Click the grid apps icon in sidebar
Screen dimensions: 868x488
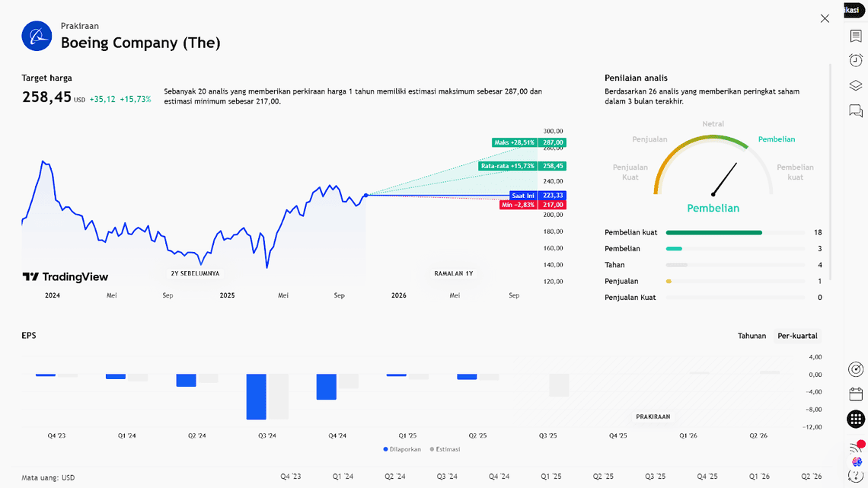tap(856, 419)
